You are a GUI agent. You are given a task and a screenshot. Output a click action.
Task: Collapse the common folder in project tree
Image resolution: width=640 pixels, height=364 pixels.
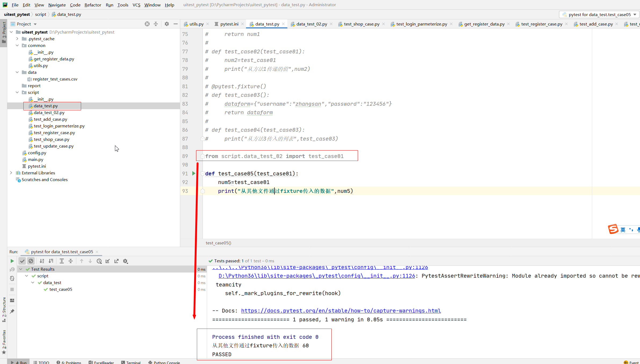tap(17, 45)
